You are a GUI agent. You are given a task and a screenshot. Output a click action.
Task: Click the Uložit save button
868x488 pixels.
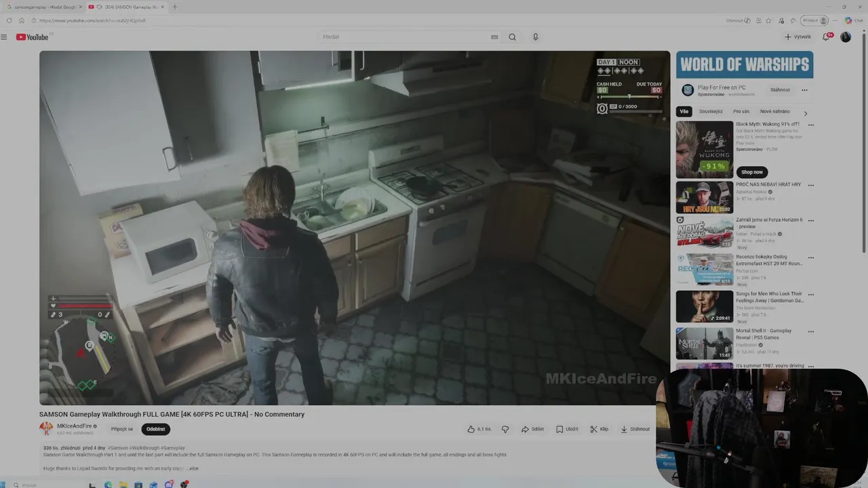click(568, 429)
